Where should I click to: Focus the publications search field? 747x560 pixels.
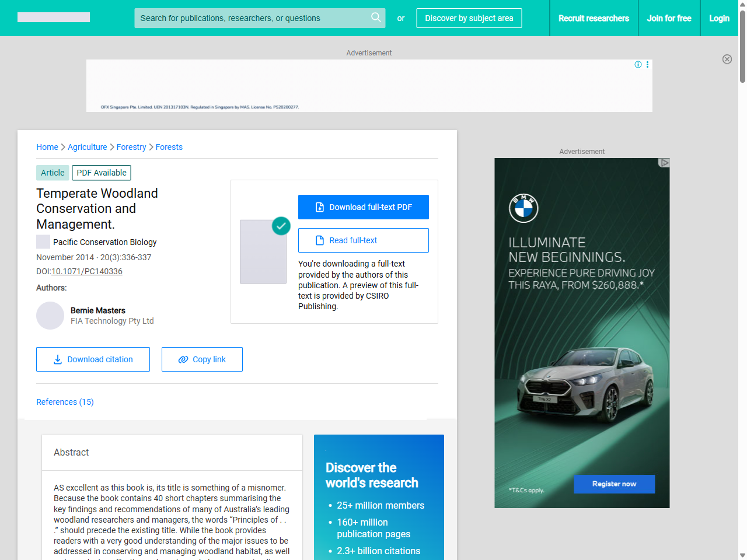click(251, 18)
